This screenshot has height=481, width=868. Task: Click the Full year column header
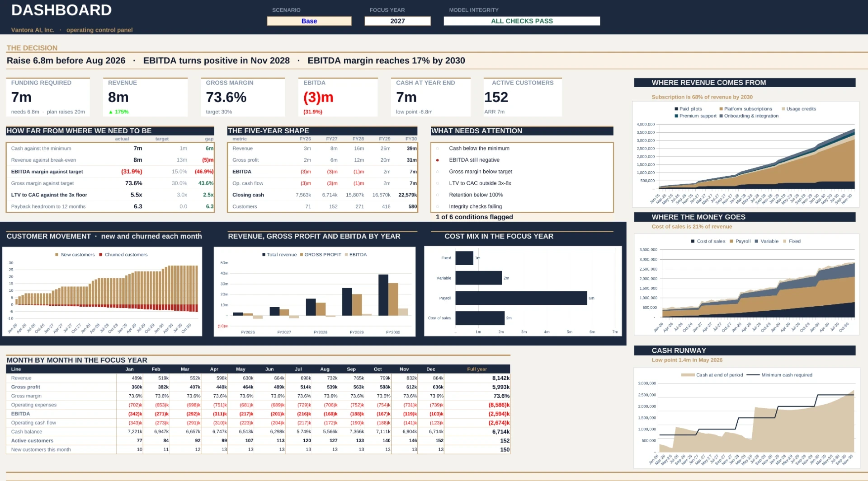coord(477,369)
